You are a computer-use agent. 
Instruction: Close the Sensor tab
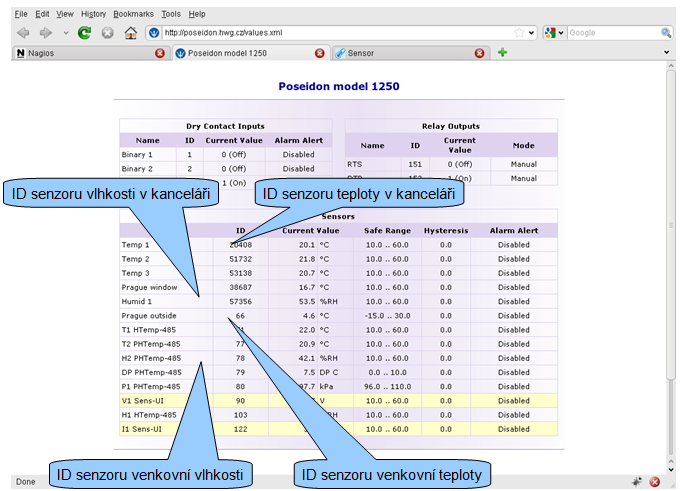(x=479, y=53)
